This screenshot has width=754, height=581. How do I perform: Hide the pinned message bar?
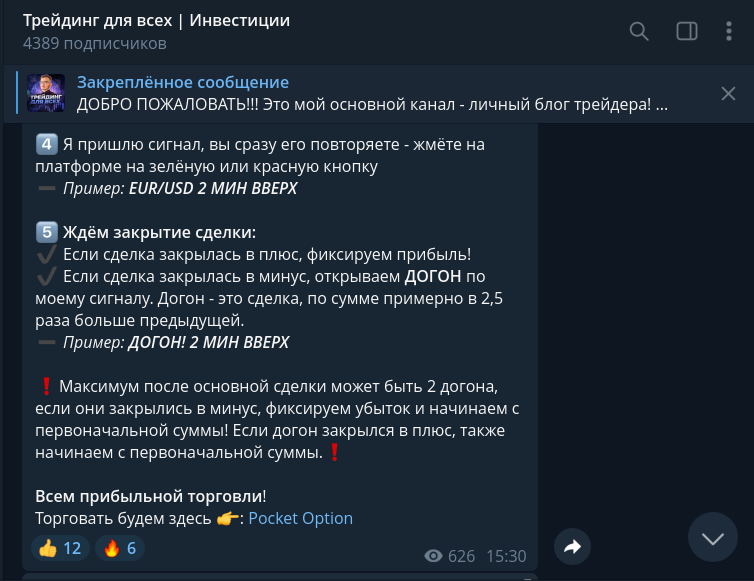click(x=728, y=94)
